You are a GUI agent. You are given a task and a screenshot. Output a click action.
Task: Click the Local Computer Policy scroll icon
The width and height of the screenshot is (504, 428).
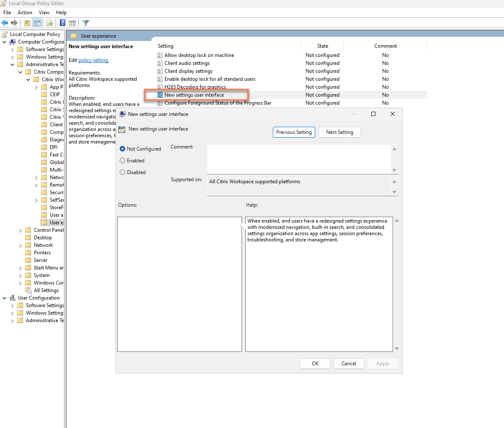[x=5, y=34]
